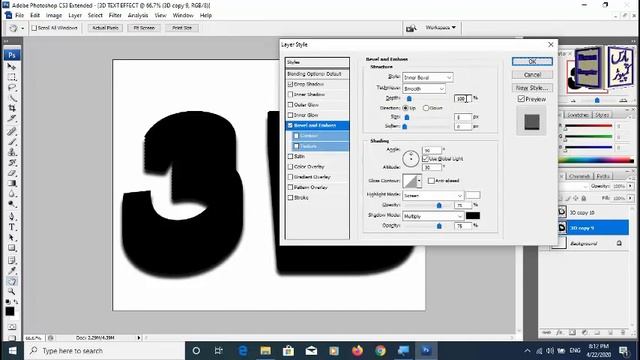
Task: Enable Inner Shadow style checkbox
Action: coord(290,94)
